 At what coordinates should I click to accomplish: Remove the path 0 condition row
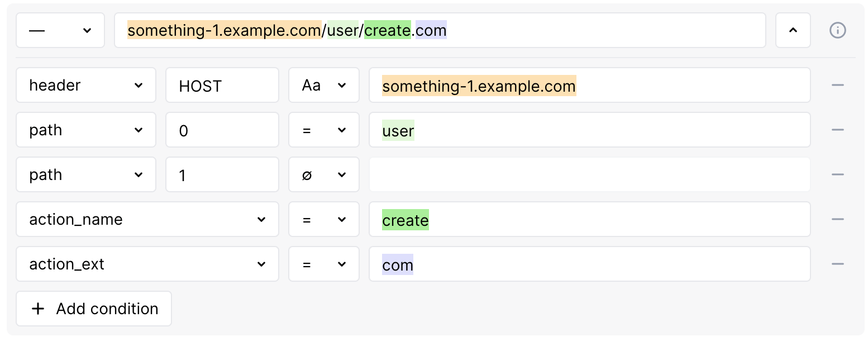(x=838, y=130)
